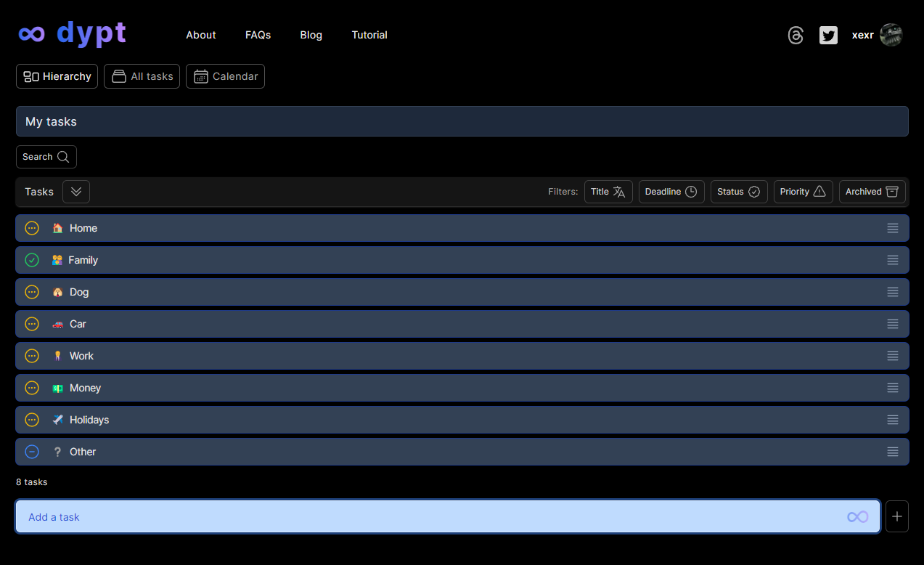Click the plus icon to add task
924x565 pixels.
(897, 516)
